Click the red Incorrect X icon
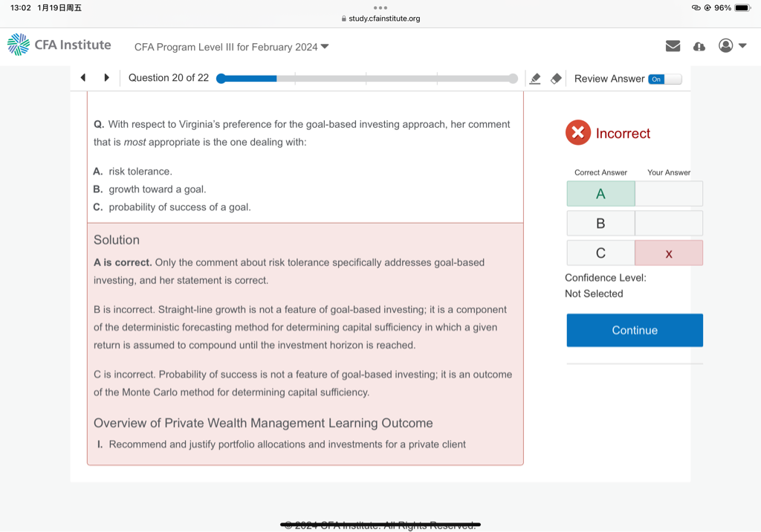Viewport: 761px width, 532px height. (x=577, y=133)
